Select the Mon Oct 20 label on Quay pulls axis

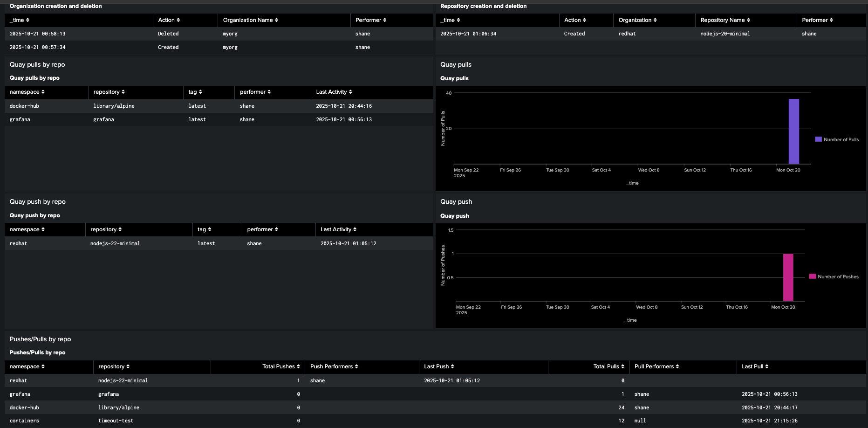[x=788, y=170]
